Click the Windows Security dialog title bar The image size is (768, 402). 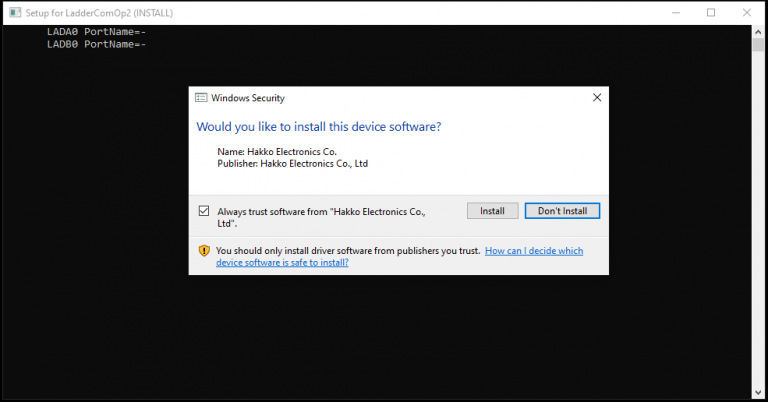[x=400, y=98]
